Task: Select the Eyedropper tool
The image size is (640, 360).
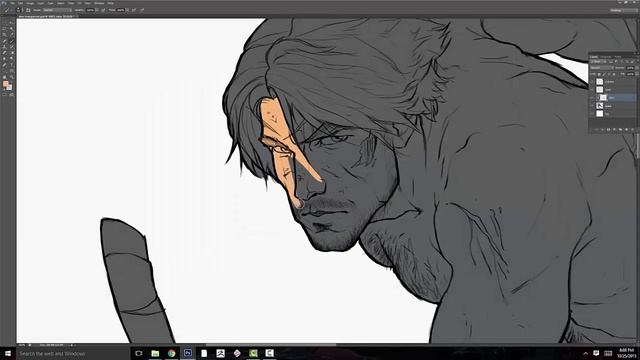Action: 11,34
